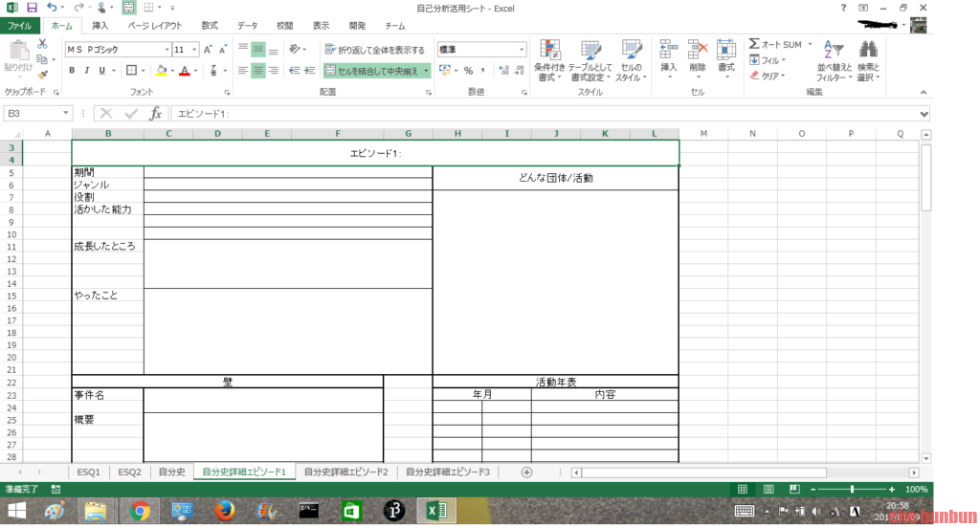Click the Format Painter brush icon

[42, 75]
